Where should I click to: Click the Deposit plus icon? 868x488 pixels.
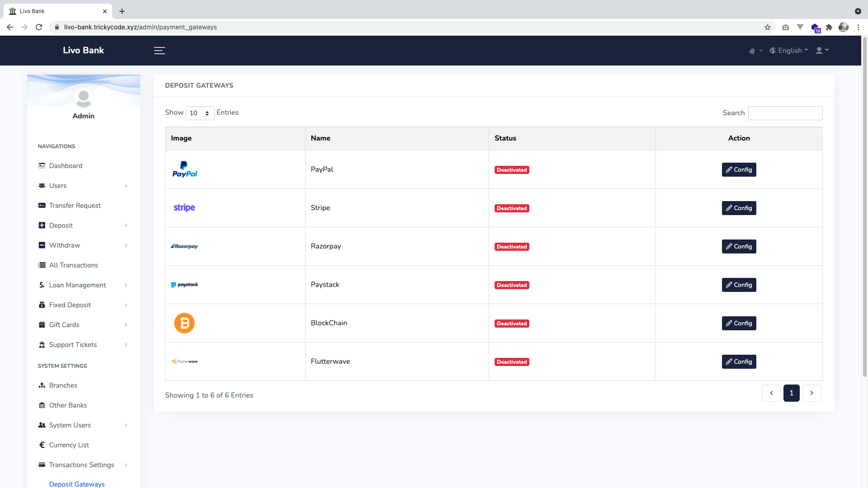(42, 225)
